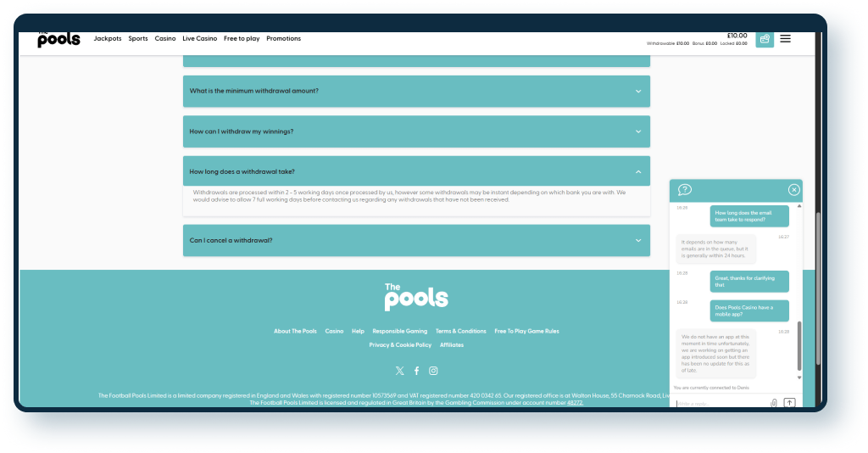Screen dimensions: 868x453
Task: Follow the Responsible Gaming footer link
Action: [x=400, y=331]
